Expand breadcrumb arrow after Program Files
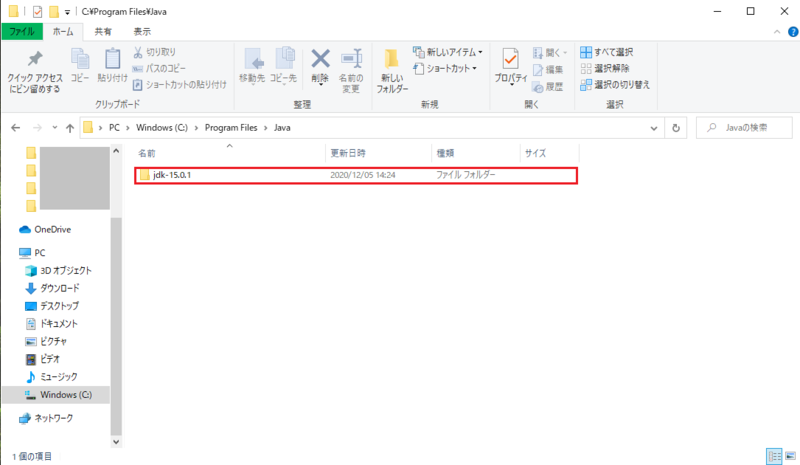 tap(266, 128)
